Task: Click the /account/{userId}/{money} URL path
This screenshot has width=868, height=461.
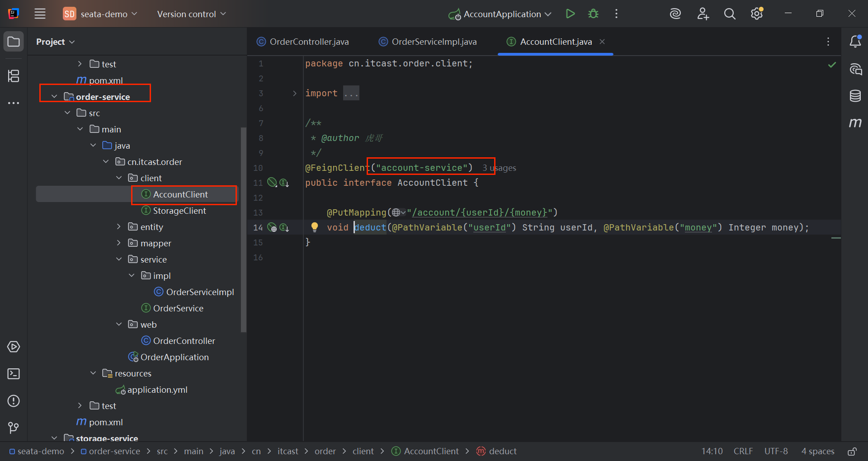Action: point(480,212)
